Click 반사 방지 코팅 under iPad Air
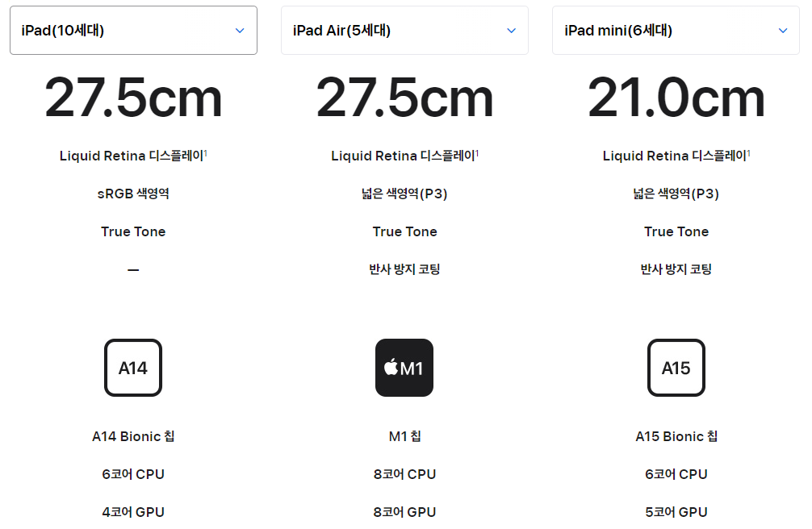The image size is (812, 529). click(404, 269)
